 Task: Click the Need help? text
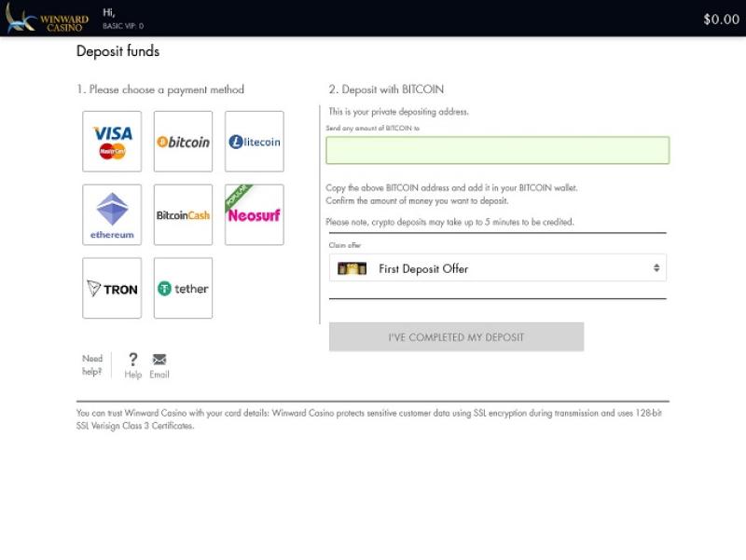coord(92,364)
